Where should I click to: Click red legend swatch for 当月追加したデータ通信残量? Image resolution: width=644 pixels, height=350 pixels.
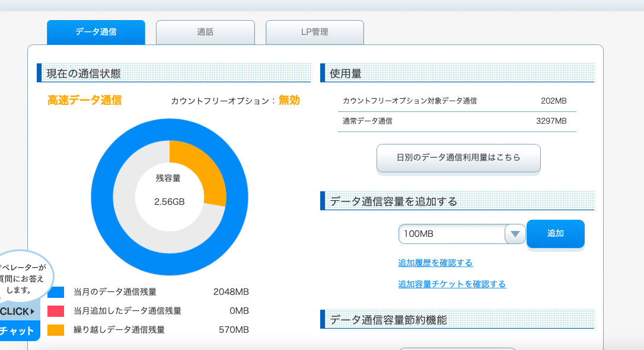(56, 311)
